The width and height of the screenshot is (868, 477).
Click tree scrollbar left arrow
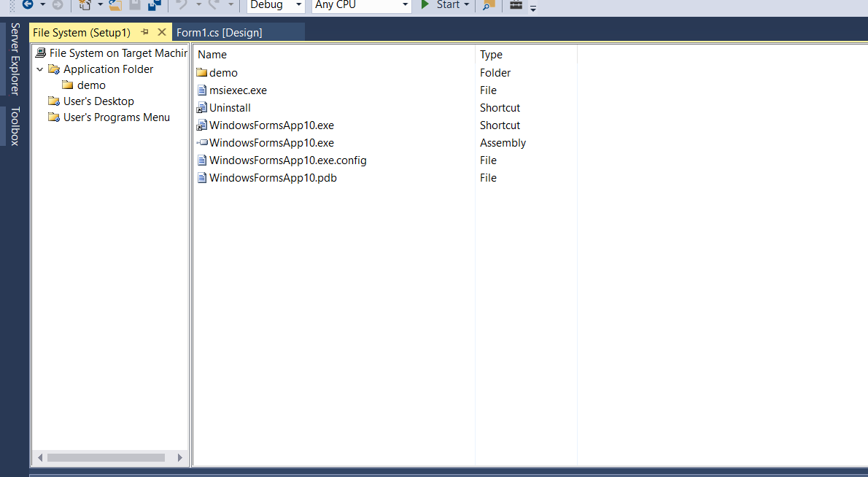tap(40, 457)
